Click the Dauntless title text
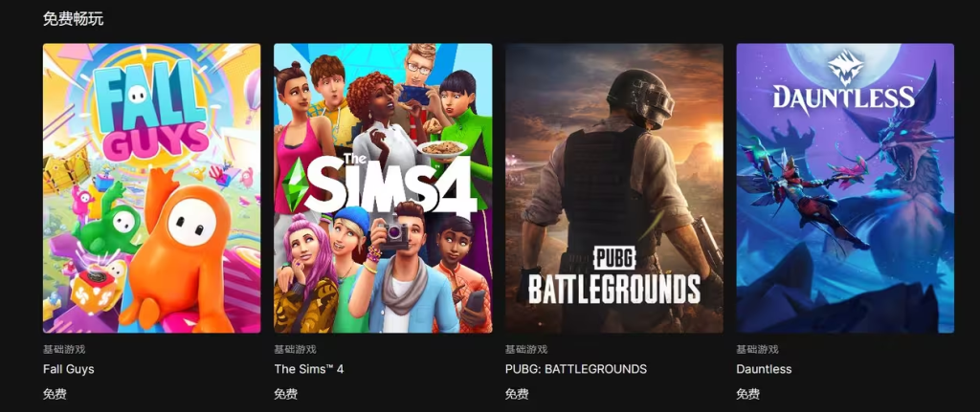This screenshot has height=412, width=980. pos(764,369)
